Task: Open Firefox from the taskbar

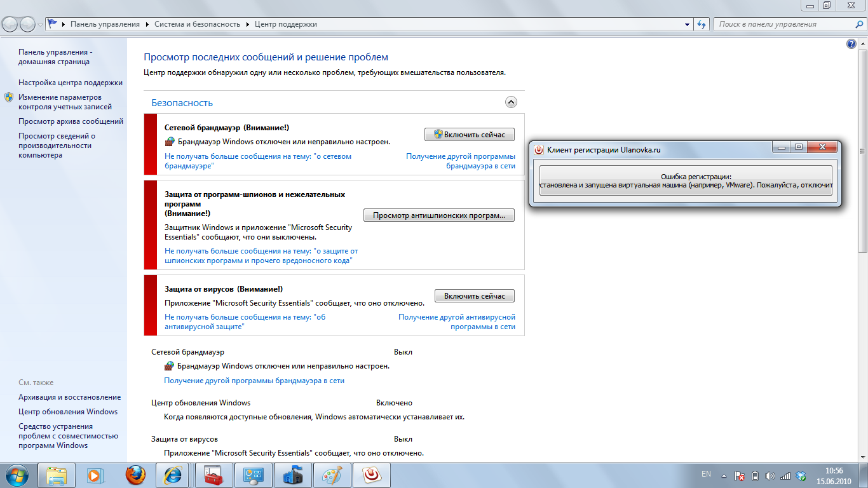Action: pyautogui.click(x=135, y=475)
